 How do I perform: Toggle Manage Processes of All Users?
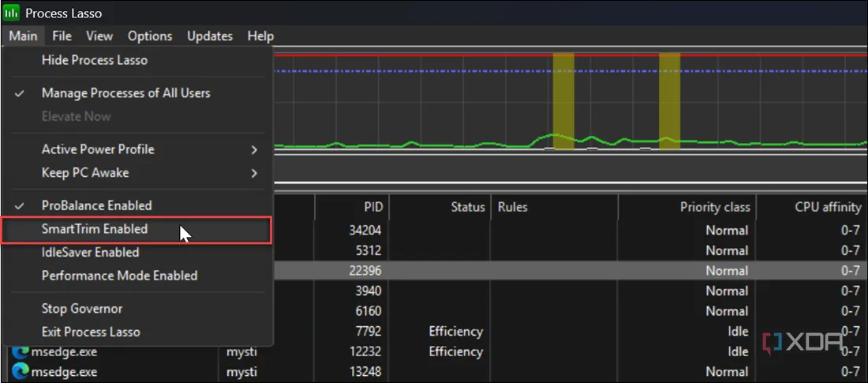[137, 93]
